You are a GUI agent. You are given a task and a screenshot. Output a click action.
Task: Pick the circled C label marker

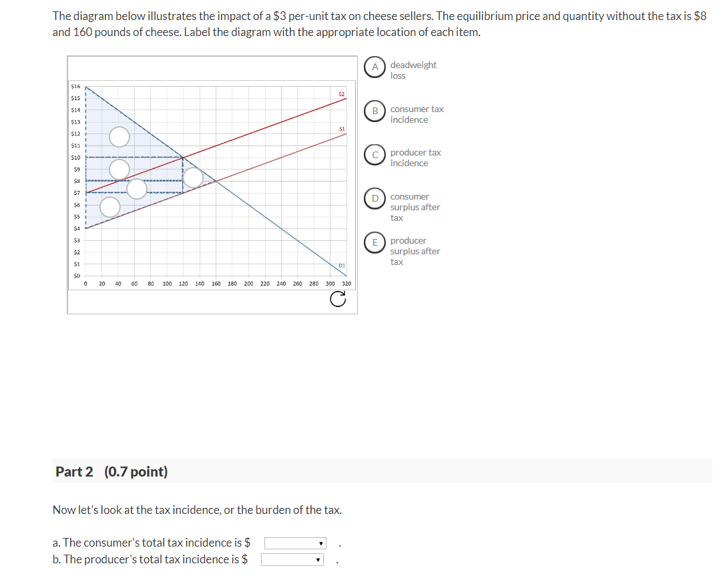[375, 155]
